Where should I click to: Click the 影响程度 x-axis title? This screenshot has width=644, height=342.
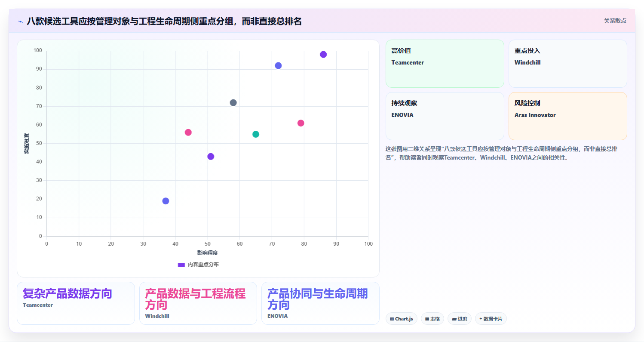[208, 253]
